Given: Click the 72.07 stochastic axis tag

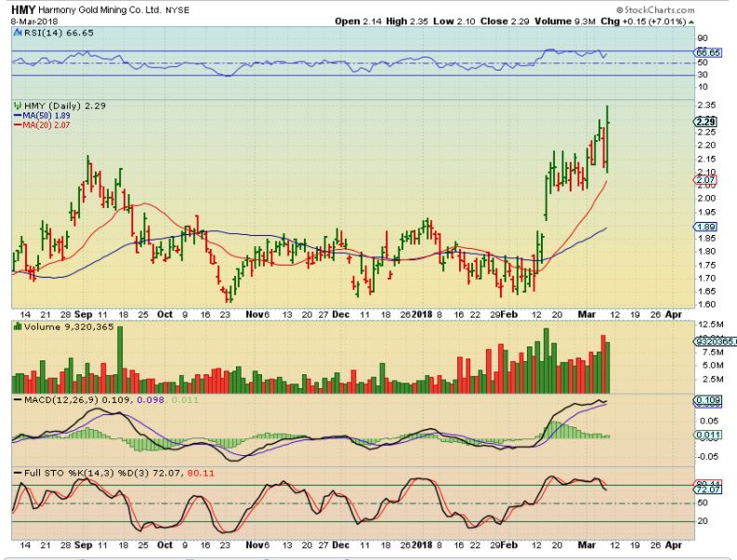Looking at the screenshot, I should tap(707, 489).
